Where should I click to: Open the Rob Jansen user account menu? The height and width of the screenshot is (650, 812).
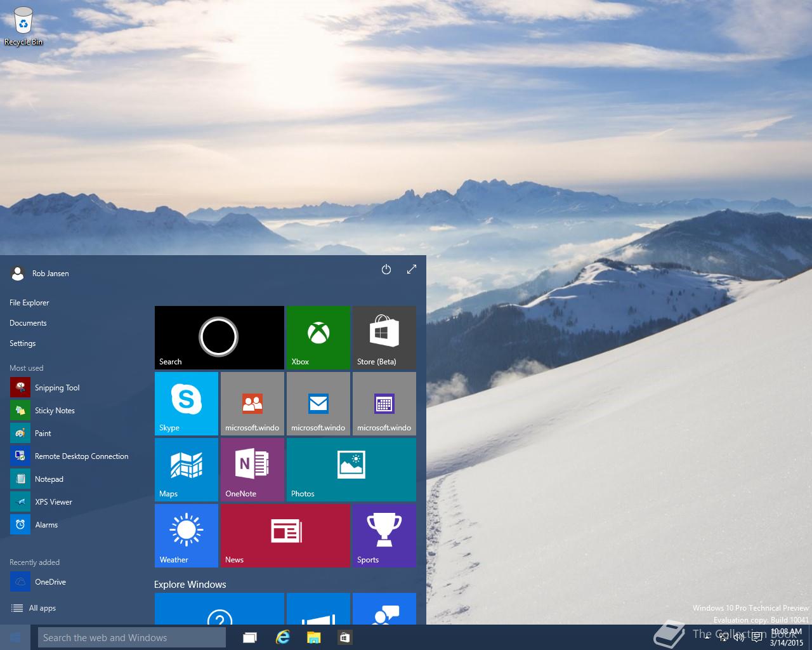pyautogui.click(x=40, y=274)
